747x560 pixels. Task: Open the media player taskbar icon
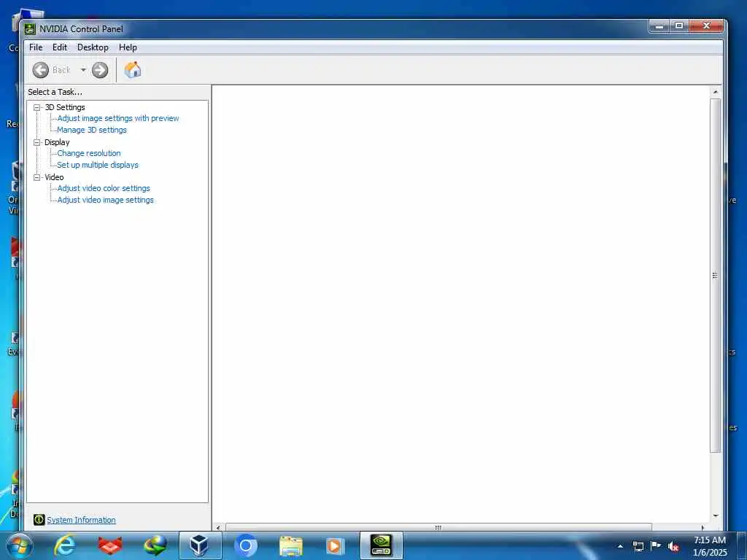(x=336, y=545)
